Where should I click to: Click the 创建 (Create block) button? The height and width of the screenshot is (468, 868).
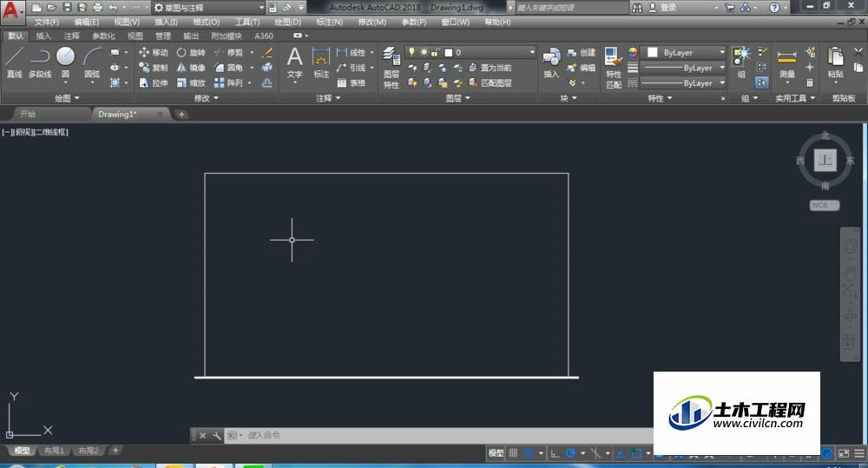pos(581,52)
